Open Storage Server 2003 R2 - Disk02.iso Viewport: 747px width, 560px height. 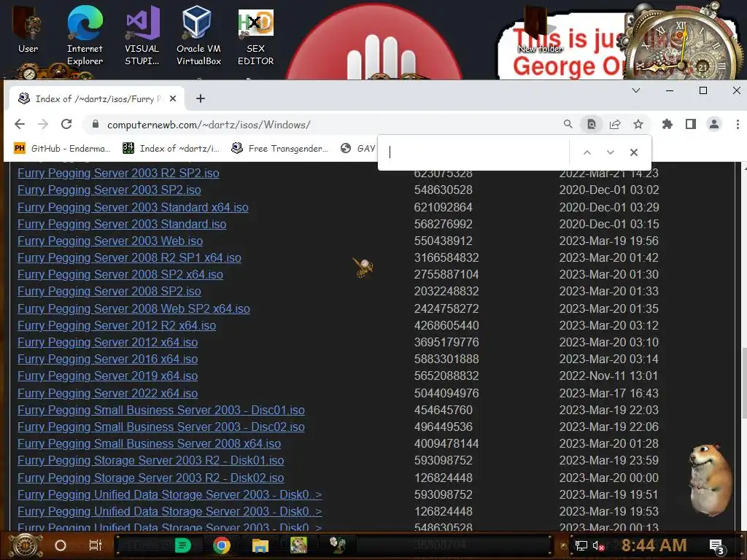pos(150,478)
